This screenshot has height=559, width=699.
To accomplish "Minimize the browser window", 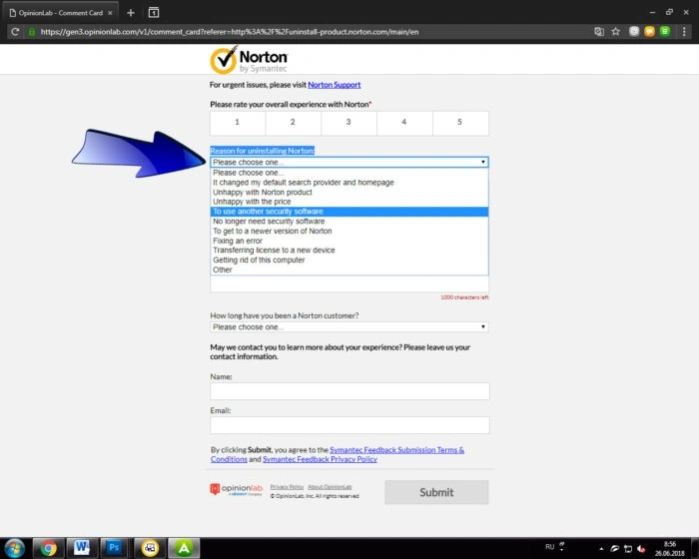I will pyautogui.click(x=652, y=12).
